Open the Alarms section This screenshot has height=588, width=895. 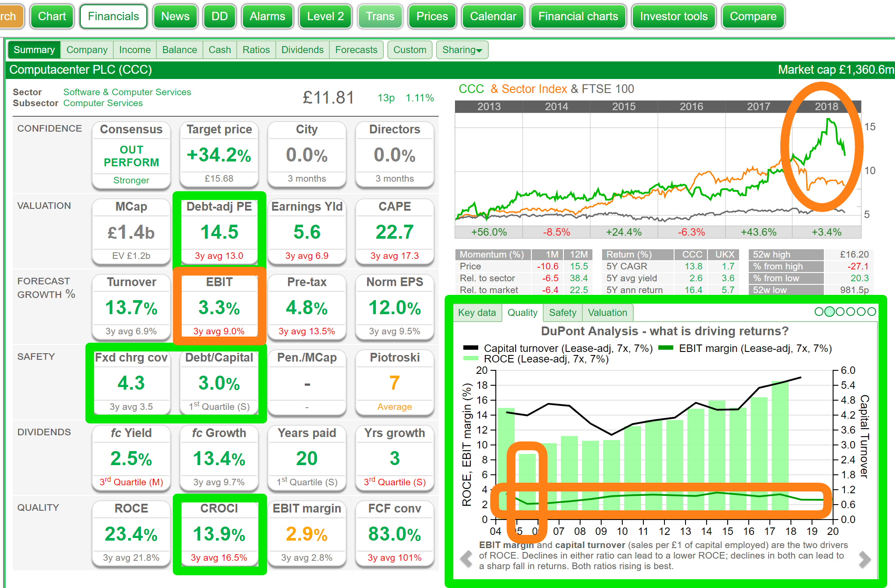click(267, 16)
